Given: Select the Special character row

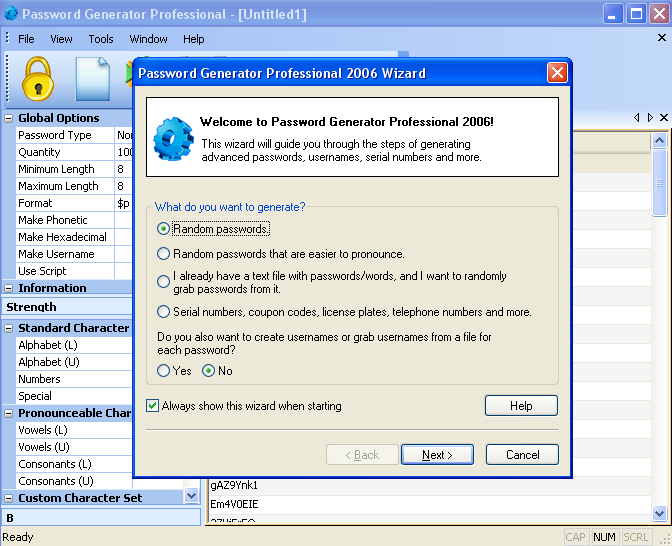Looking at the screenshot, I should click(74, 396).
